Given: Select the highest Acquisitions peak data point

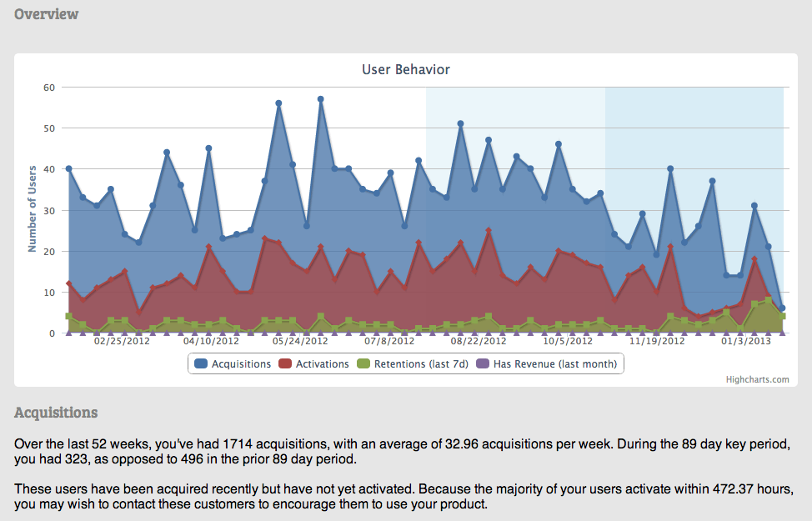Looking at the screenshot, I should pos(320,99).
